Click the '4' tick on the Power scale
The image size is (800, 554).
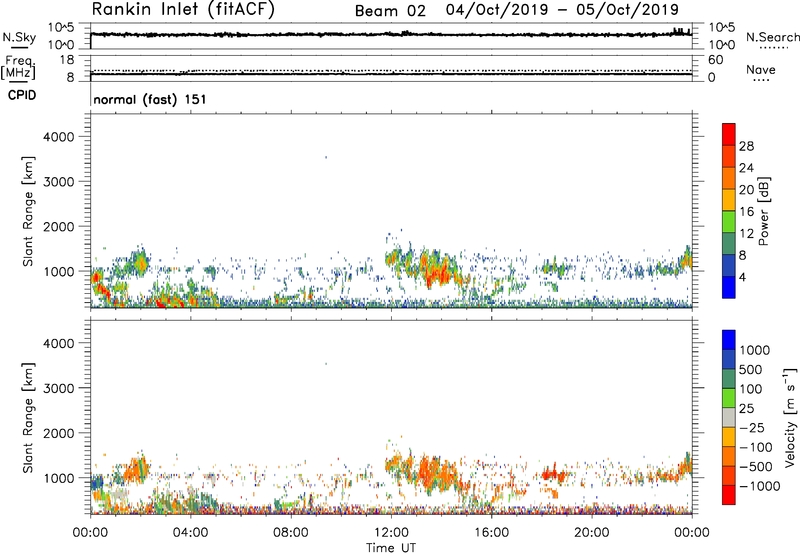[x=742, y=278]
